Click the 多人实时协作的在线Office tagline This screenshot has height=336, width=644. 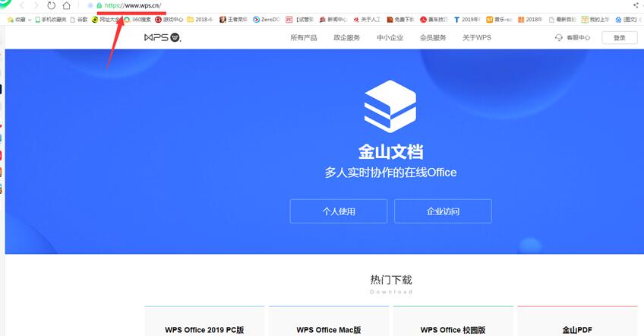click(390, 173)
